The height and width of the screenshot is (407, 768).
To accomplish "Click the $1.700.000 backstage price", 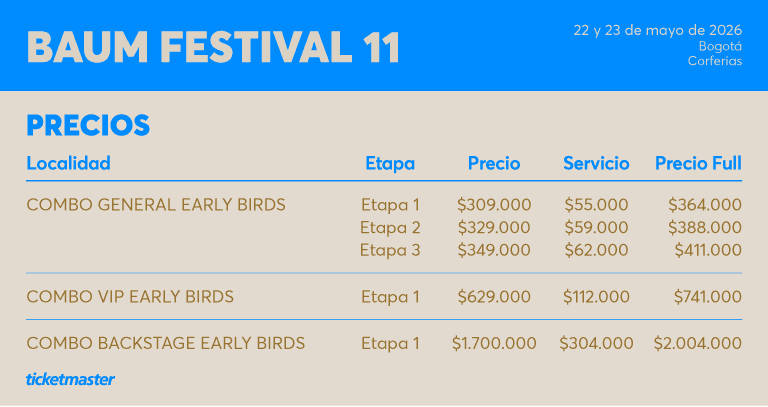I will pos(494,343).
